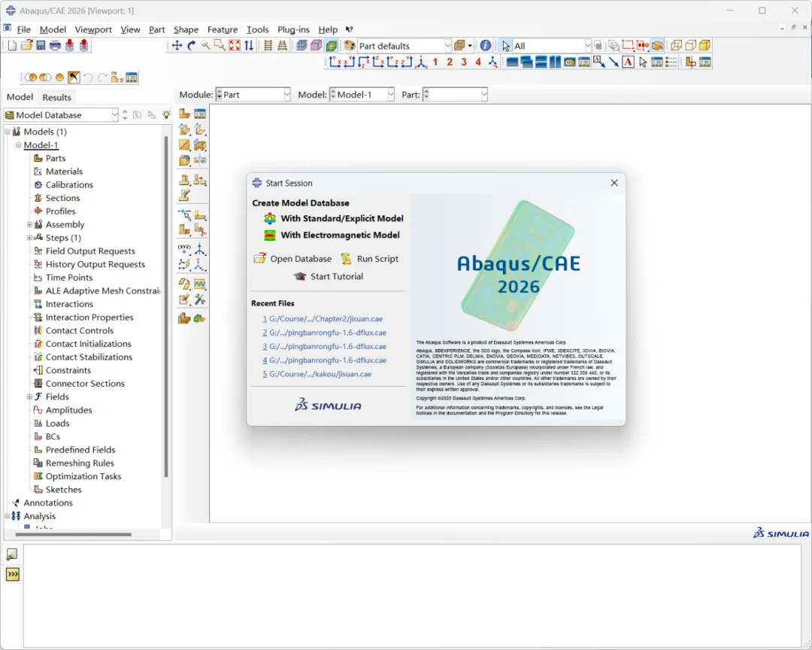Open the empty Part dropdown
The image size is (812, 650).
[x=455, y=94]
